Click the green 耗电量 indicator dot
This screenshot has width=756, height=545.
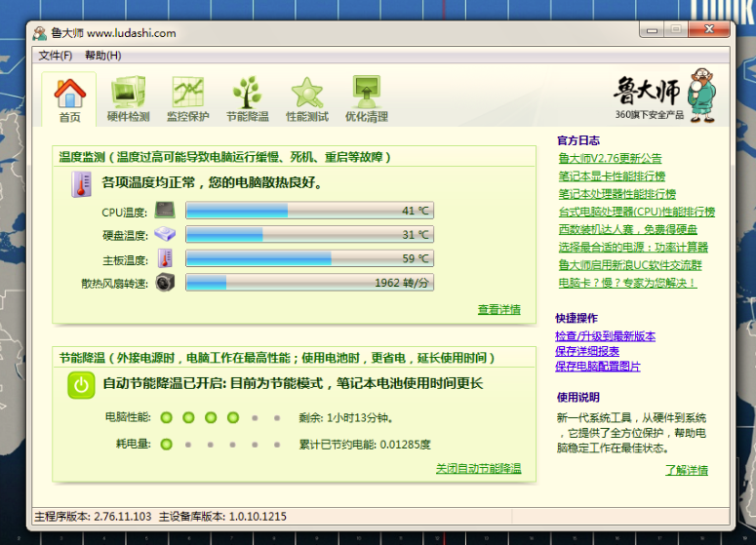(167, 444)
